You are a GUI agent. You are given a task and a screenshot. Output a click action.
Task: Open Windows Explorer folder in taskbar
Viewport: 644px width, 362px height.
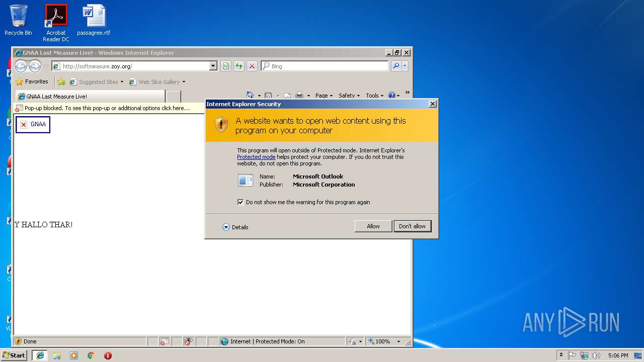(x=57, y=355)
